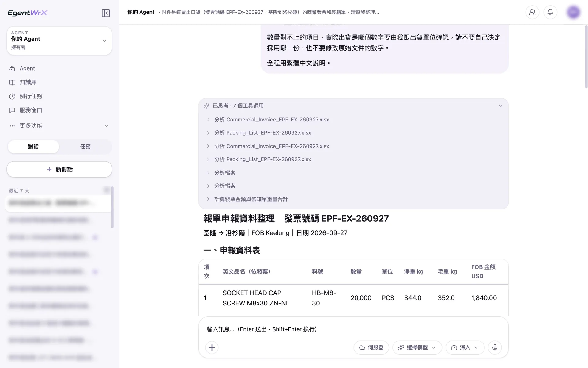Image resolution: width=588 pixels, height=368 pixels.
Task: Click 料號 column header
Action: [318, 272]
